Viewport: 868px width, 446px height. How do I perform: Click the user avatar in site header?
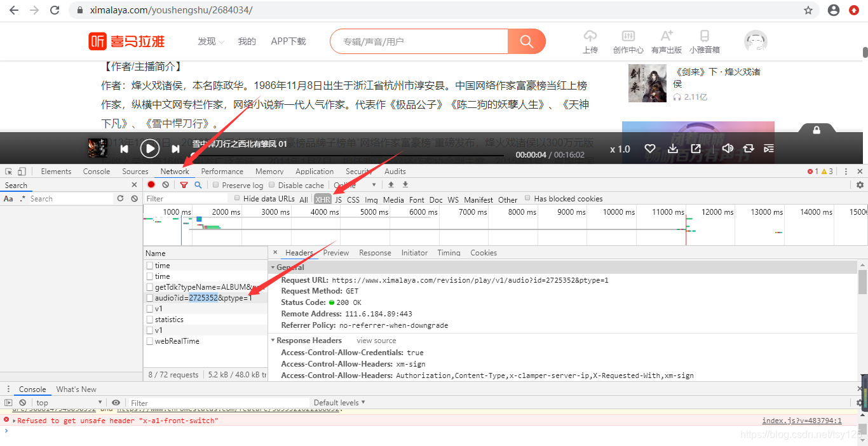pos(756,41)
